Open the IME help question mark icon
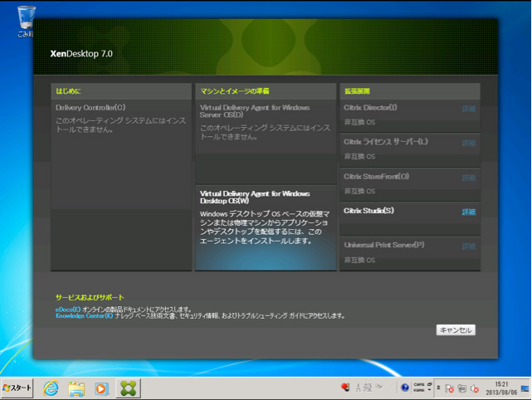Screen dimensions: 532x400 click(x=404, y=388)
